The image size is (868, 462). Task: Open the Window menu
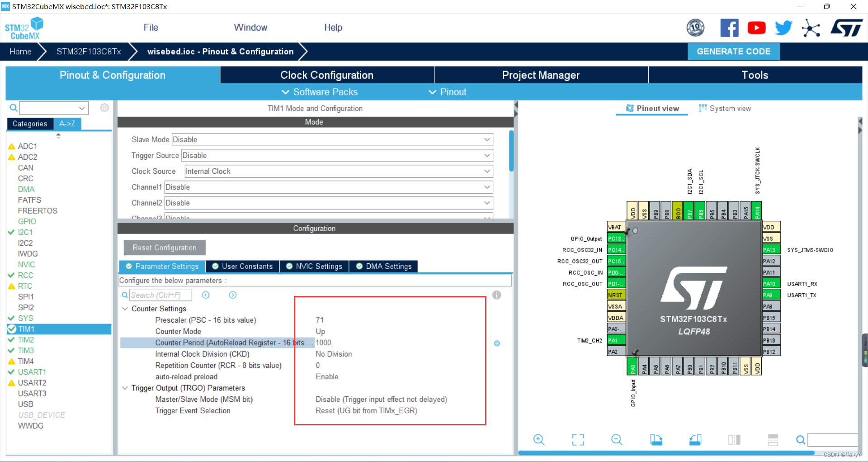(250, 28)
